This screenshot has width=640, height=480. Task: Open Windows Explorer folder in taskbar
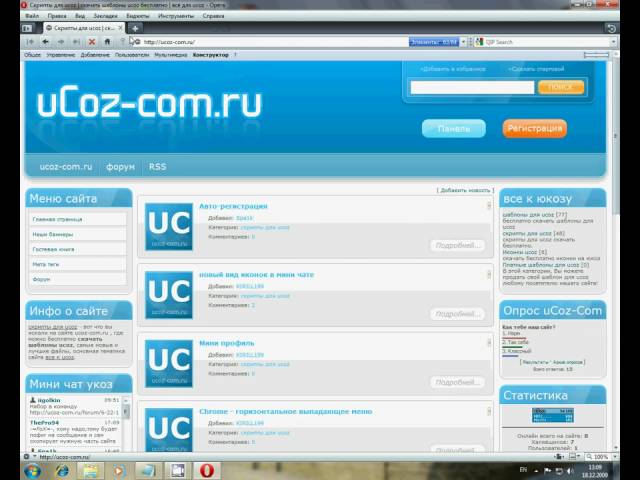click(90, 471)
